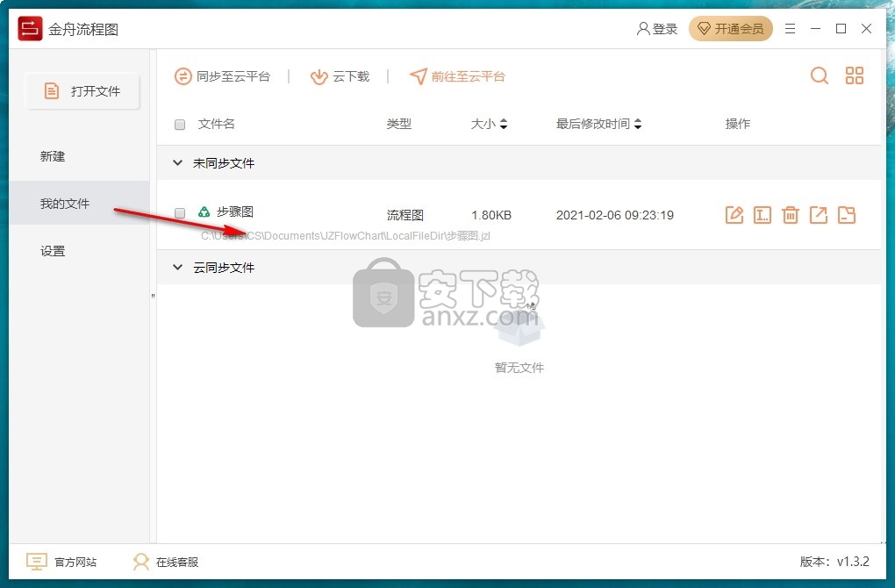Image resolution: width=895 pixels, height=588 pixels.
Task: Open 设置 in the sidebar
Action: click(53, 251)
